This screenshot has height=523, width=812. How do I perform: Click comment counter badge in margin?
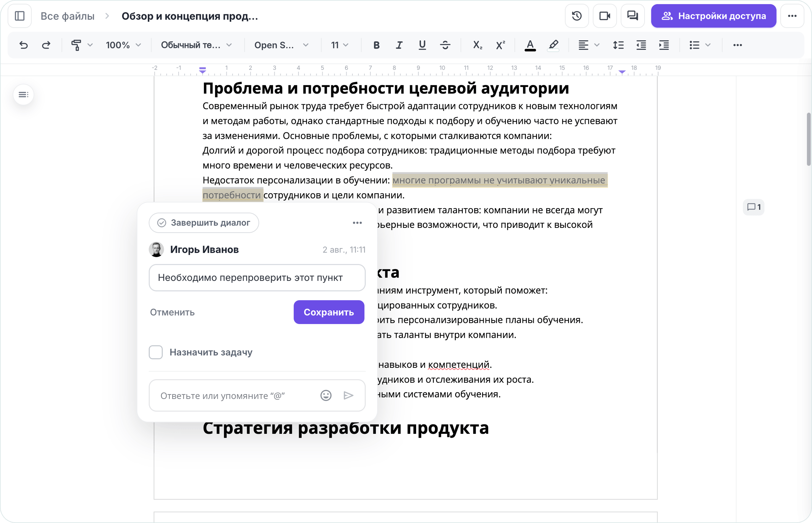[754, 207]
